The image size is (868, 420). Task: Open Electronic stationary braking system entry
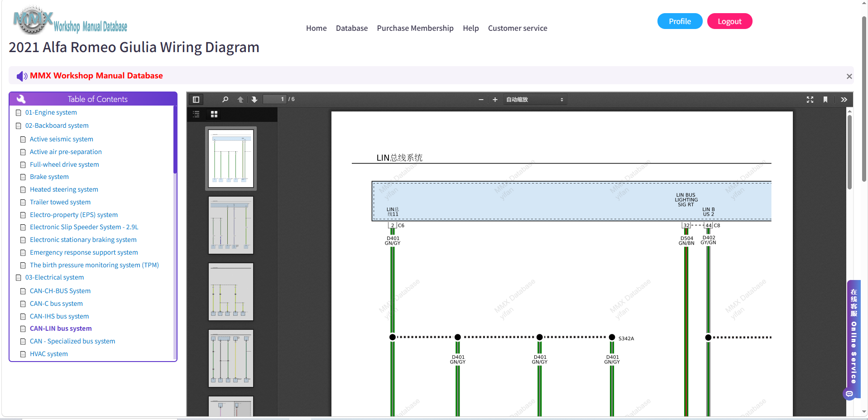(83, 240)
